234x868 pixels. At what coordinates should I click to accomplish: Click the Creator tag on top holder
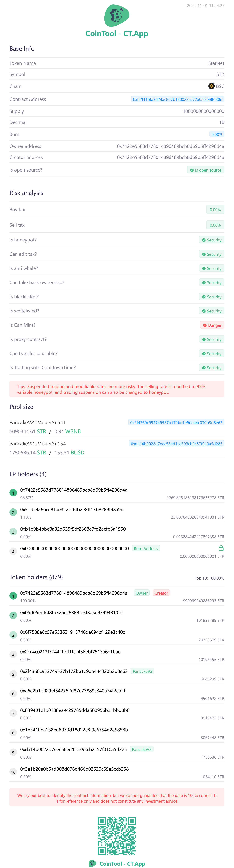point(161,593)
